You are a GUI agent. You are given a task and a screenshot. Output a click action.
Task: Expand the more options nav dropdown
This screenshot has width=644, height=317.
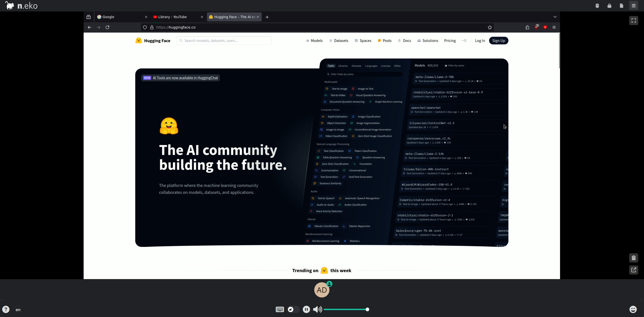464,41
